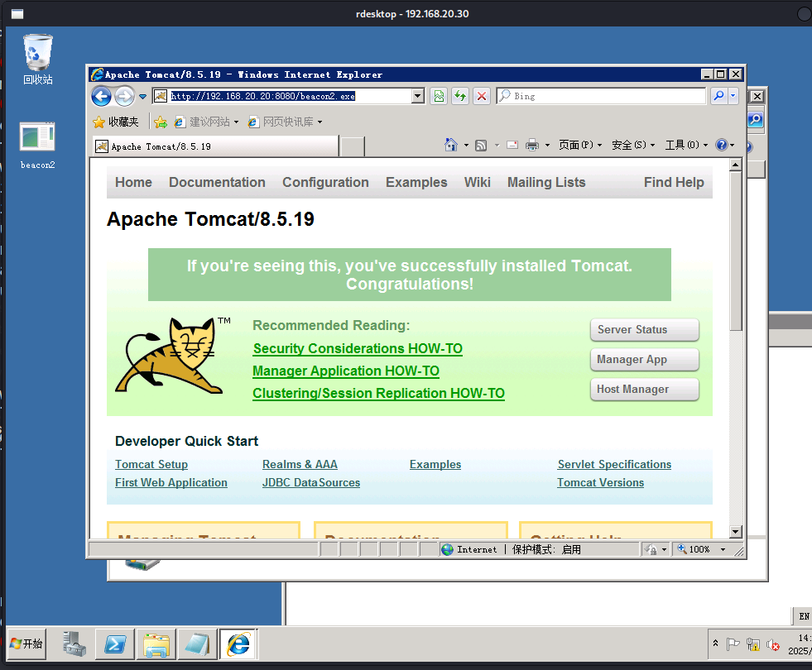Open the 工具(O) tools menu

pyautogui.click(x=686, y=146)
